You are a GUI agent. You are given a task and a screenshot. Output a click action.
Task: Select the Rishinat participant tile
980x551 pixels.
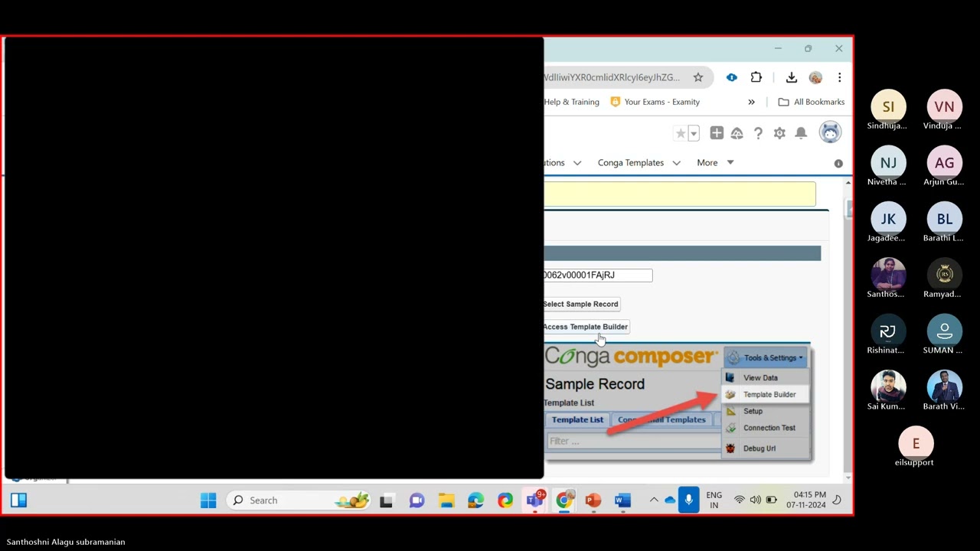(888, 336)
